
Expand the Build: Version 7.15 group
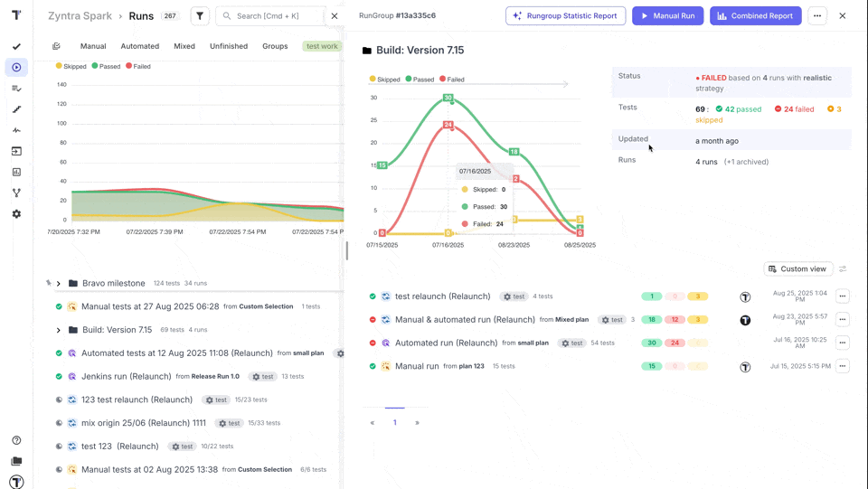[59, 330]
